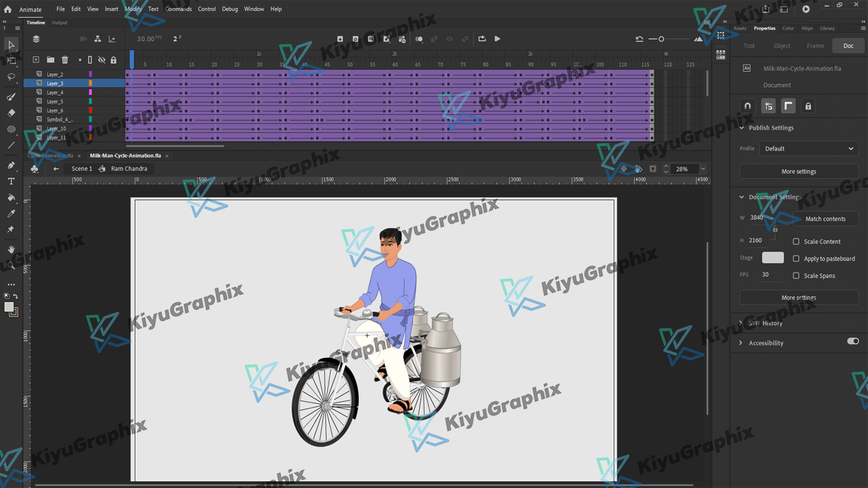Click the new layer icon
Screen dimensions: 868x488
[36, 60]
